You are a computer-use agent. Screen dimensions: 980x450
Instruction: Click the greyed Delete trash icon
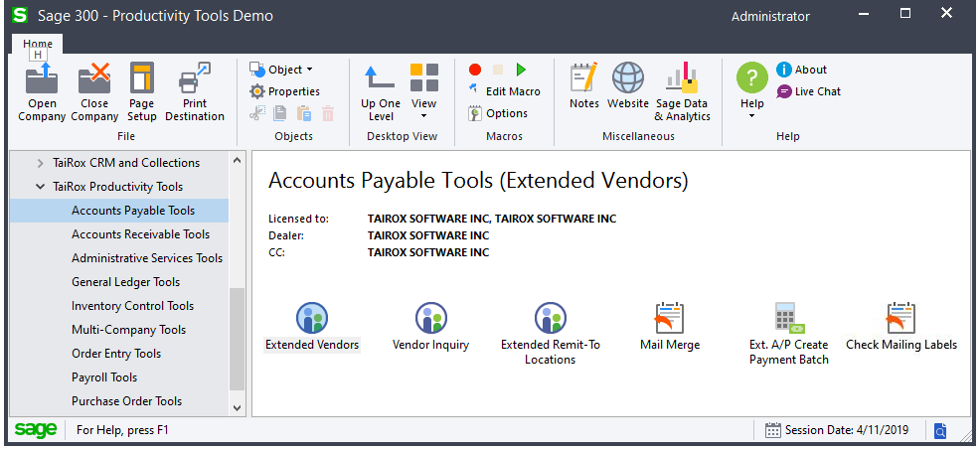pos(328,113)
